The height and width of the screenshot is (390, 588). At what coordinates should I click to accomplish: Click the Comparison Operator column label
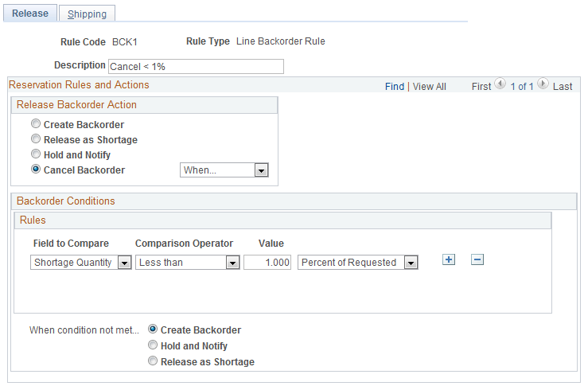pyautogui.click(x=184, y=244)
